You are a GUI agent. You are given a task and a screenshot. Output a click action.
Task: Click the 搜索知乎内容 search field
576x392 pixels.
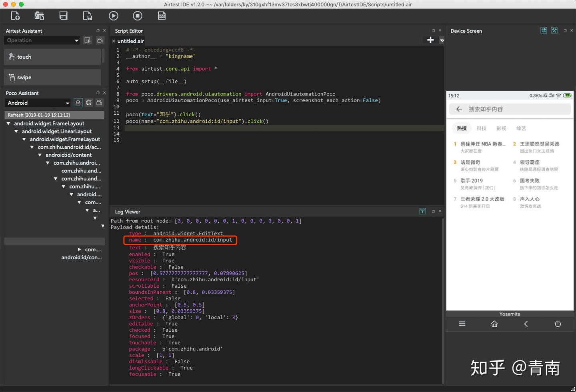coord(510,109)
